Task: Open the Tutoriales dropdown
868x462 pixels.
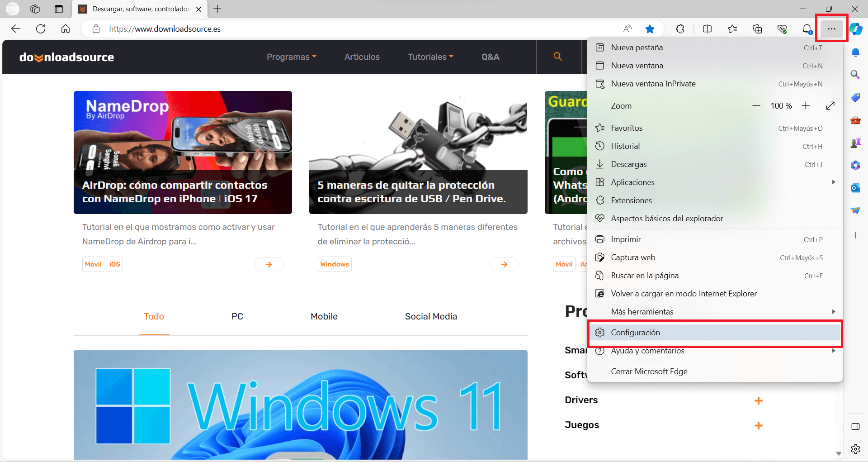Action: click(431, 57)
